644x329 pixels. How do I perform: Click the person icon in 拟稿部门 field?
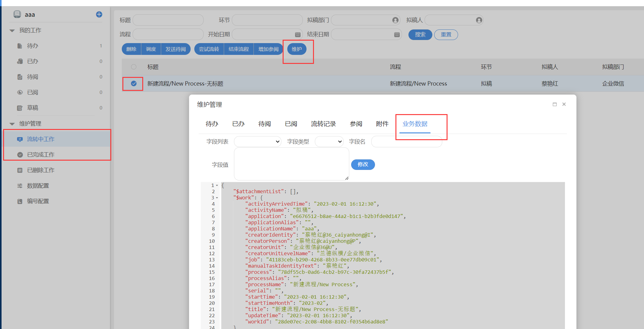tap(395, 20)
